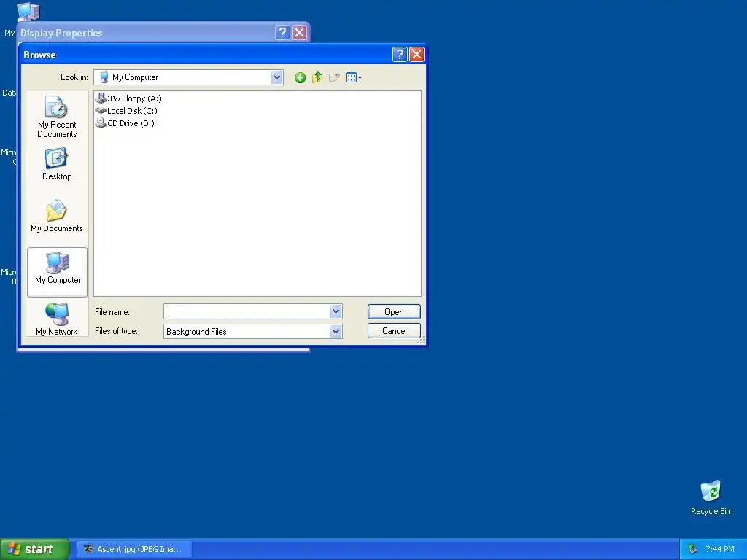Close the Browse dialog
Viewport: 747px width, 560px height.
tap(417, 54)
